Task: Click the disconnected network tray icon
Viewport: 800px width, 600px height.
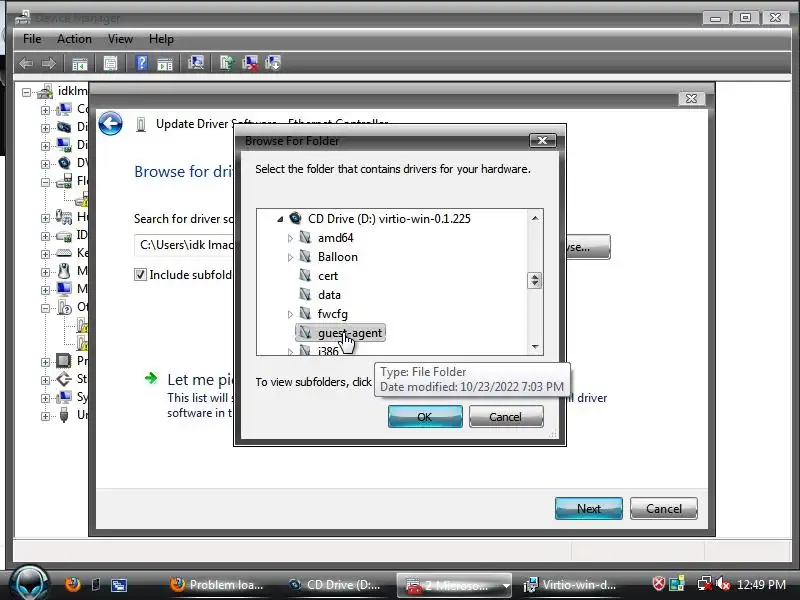Action: (705, 584)
